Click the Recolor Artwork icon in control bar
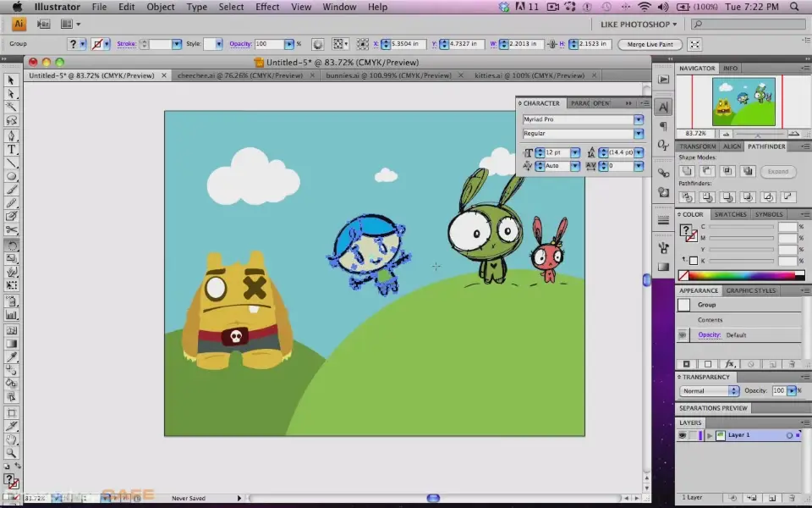812x508 pixels. tap(317, 44)
